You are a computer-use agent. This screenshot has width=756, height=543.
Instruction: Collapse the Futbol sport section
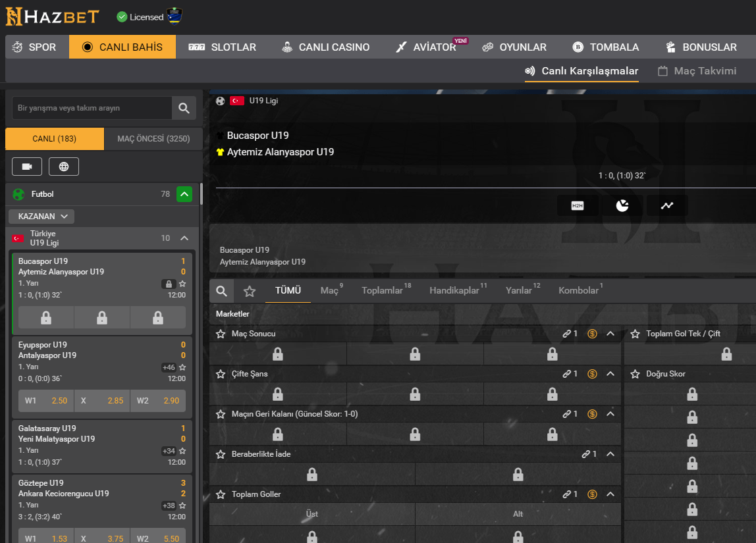click(184, 194)
